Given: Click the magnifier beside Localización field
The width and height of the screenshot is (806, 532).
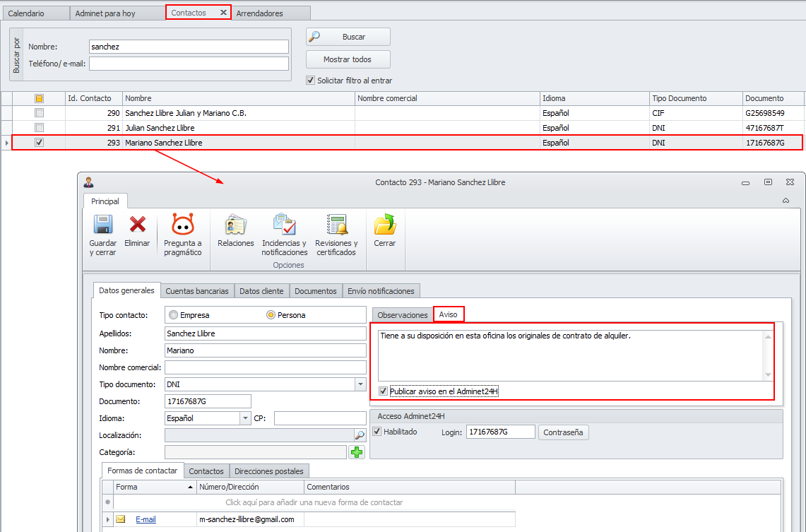Looking at the screenshot, I should (360, 435).
